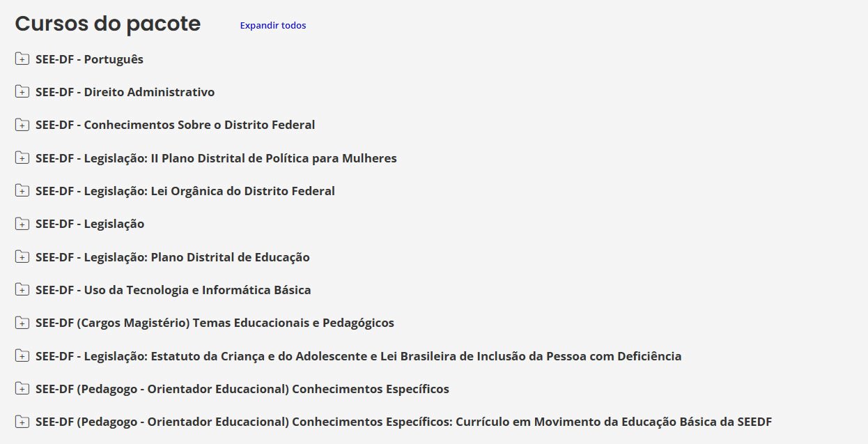The width and height of the screenshot is (868, 444).
Task: Click folder-plus icon next to SEE-DF - Legislação
Action: coord(22,224)
